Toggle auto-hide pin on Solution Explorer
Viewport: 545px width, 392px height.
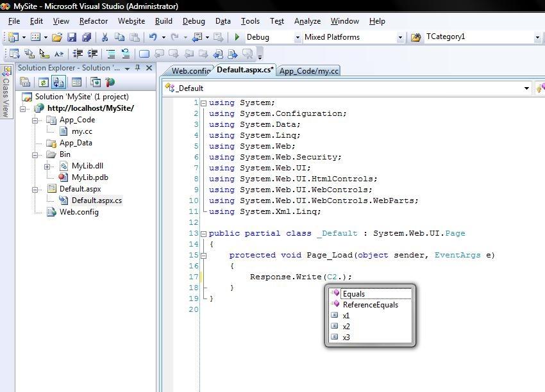[x=138, y=68]
